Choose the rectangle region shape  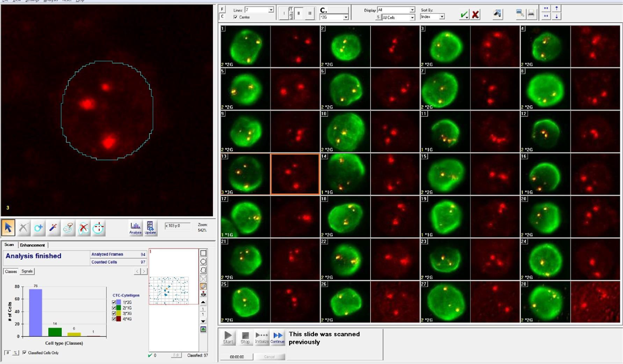tap(204, 253)
